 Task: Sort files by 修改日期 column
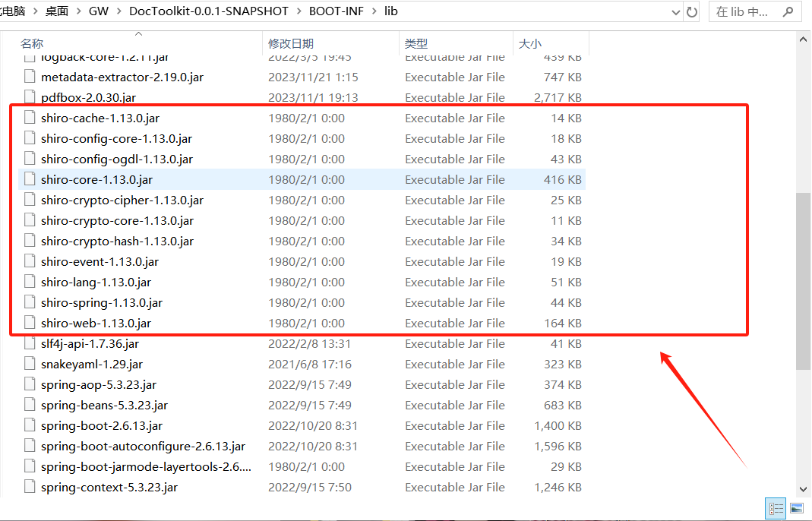pos(291,43)
